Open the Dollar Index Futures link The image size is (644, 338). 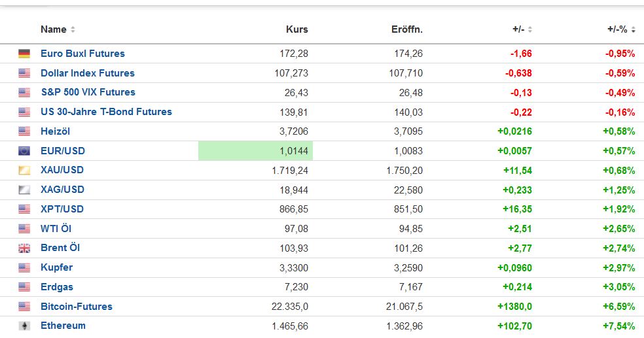click(87, 73)
